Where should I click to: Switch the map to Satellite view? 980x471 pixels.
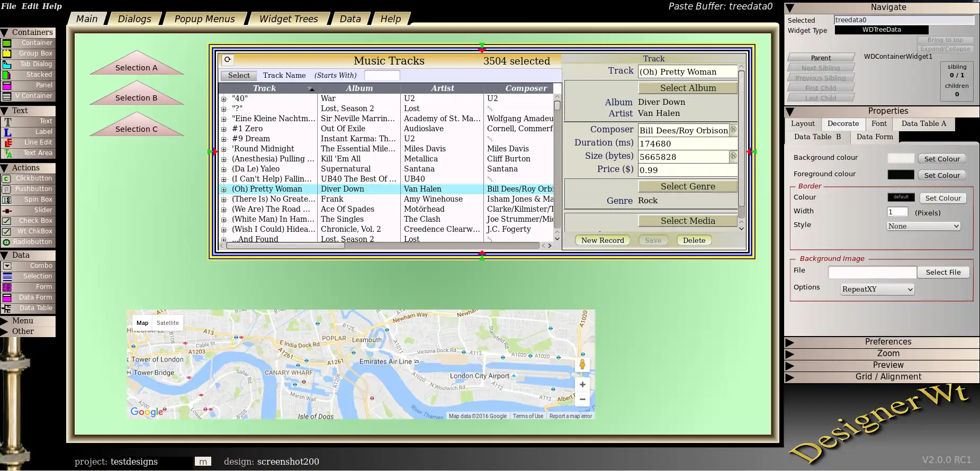point(167,323)
